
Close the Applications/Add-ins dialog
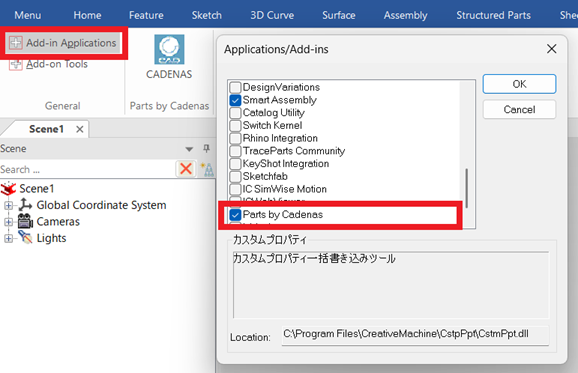551,49
